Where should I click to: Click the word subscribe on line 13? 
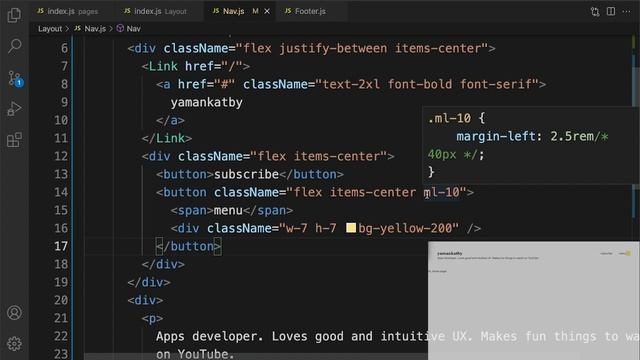tap(246, 174)
